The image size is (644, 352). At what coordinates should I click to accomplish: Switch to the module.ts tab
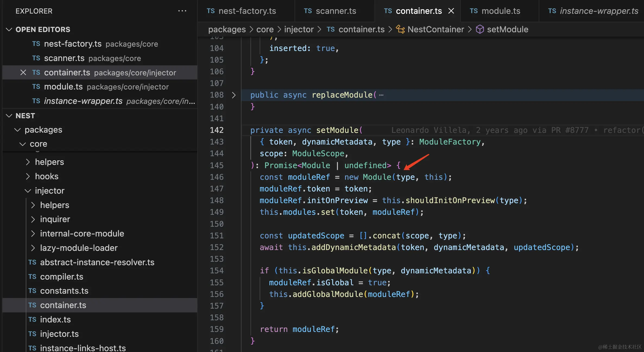coord(500,11)
